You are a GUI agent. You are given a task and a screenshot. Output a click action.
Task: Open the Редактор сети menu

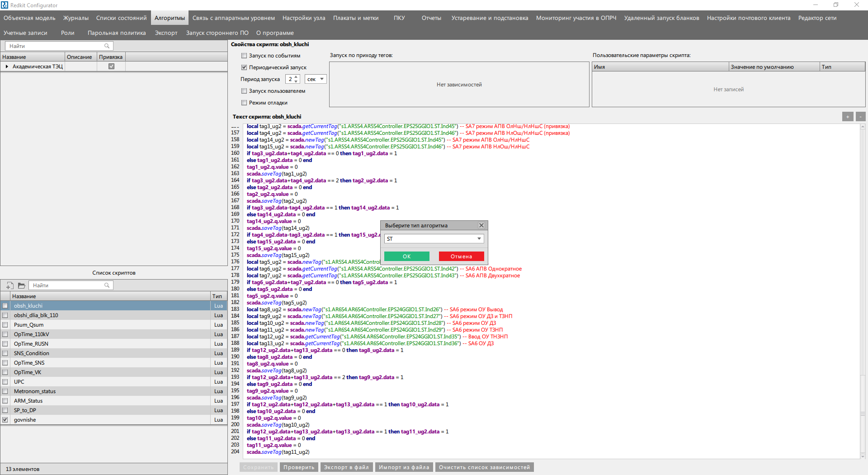point(817,18)
